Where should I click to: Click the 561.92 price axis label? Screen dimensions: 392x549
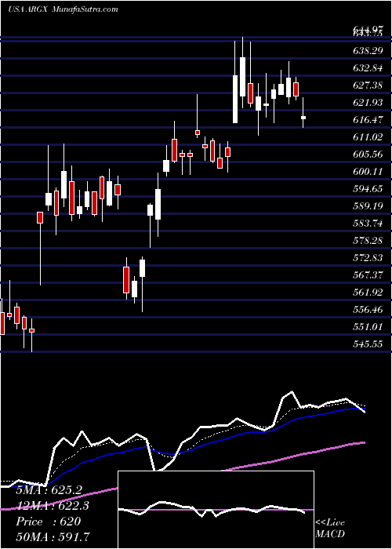[x=367, y=293]
